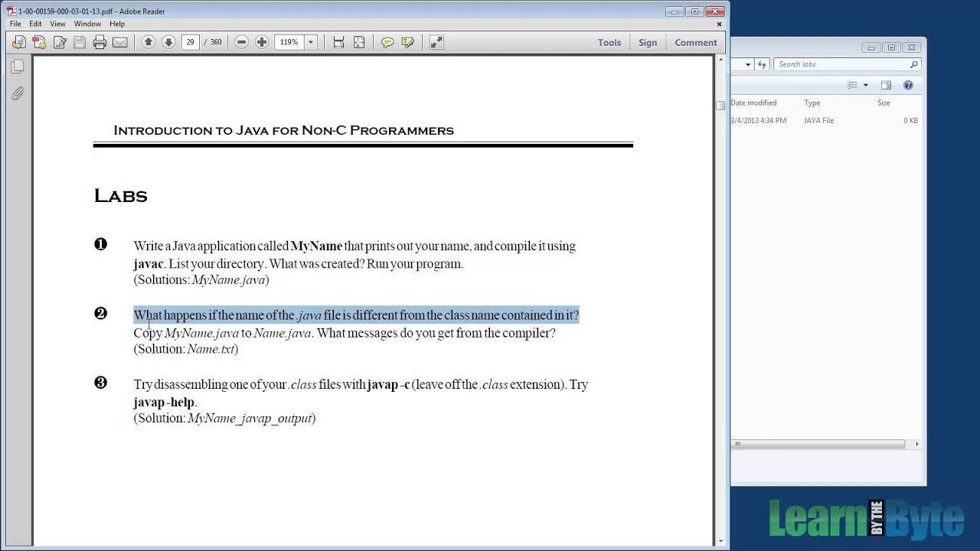Click the Adobe Reader title bar PDF icon
This screenshot has height=551, width=980.
point(11,11)
